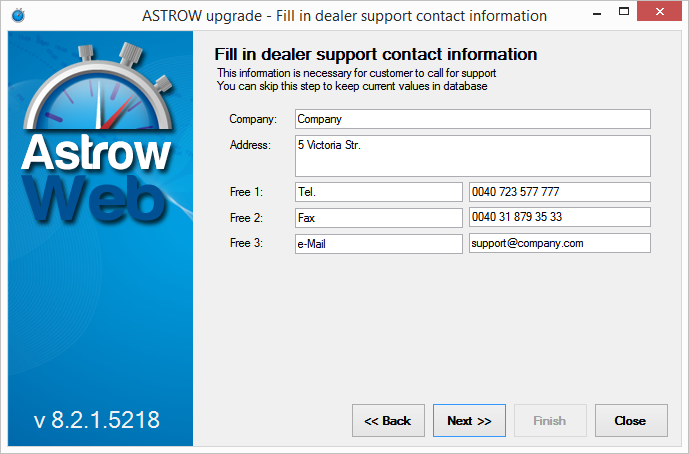
Task: Proceed with the Next >> button
Action: [469, 421]
